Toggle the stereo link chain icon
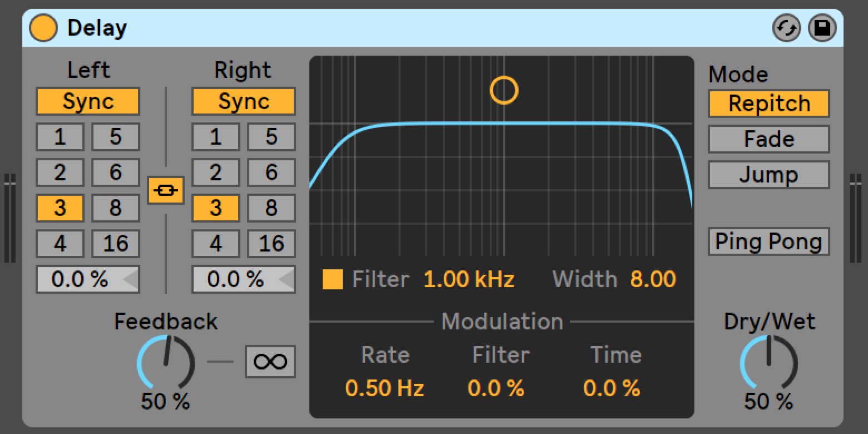Image resolution: width=868 pixels, height=434 pixels. tap(166, 190)
